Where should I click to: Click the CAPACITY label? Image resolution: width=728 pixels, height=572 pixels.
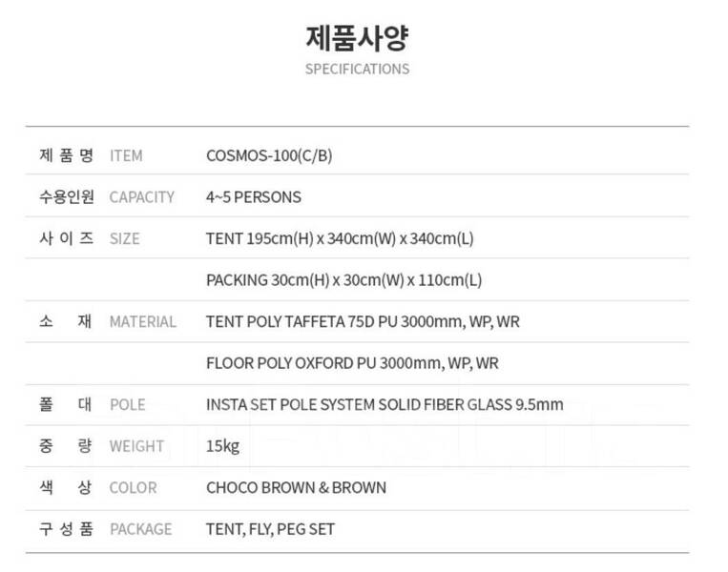click(x=141, y=197)
